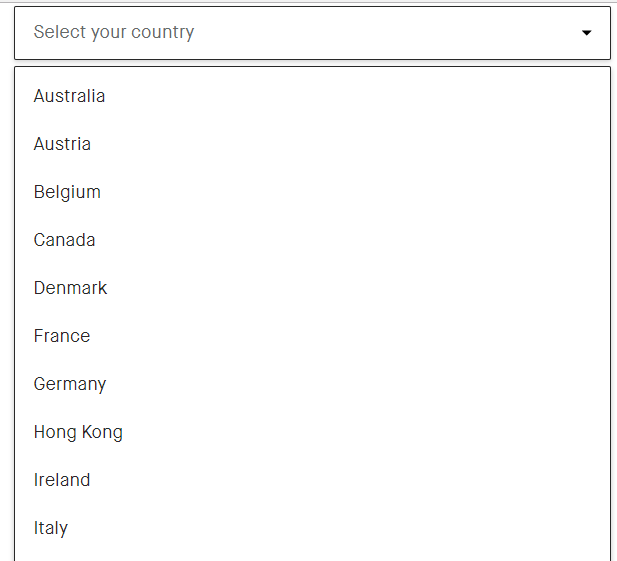Select the first country option listed
Screen dimensions: 617x561
(69, 96)
